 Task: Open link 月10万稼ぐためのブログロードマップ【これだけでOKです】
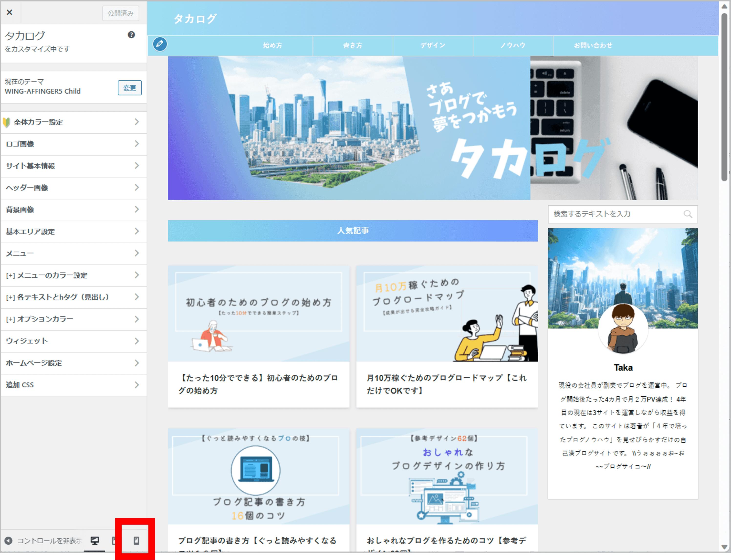(x=447, y=384)
